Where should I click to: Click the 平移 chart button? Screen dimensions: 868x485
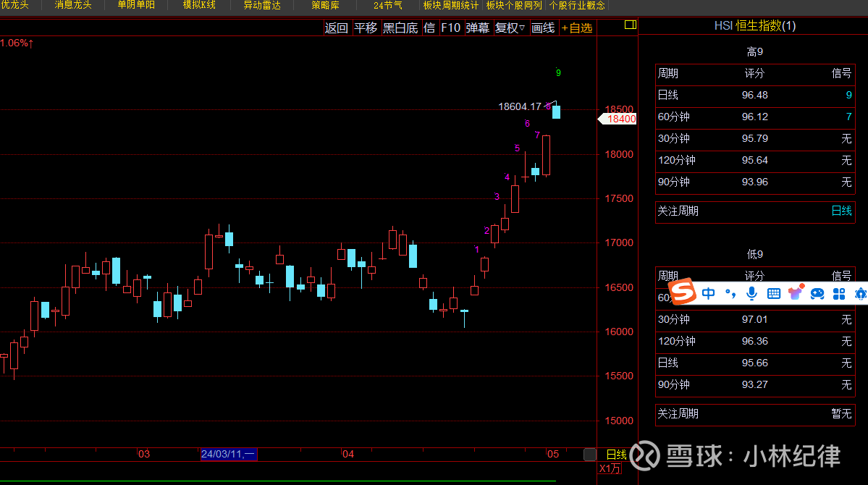click(x=366, y=28)
